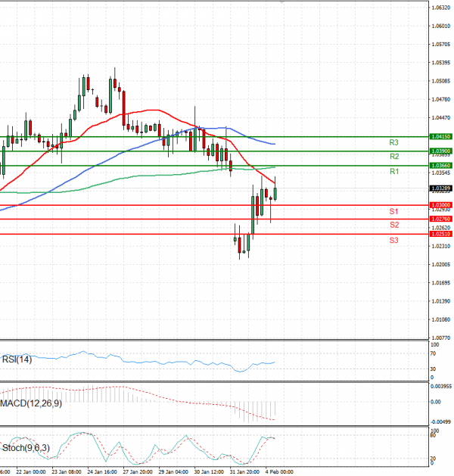This screenshot has width=454, height=476.
Task: Click the 1.02005 price axis value
Action: pos(441,265)
